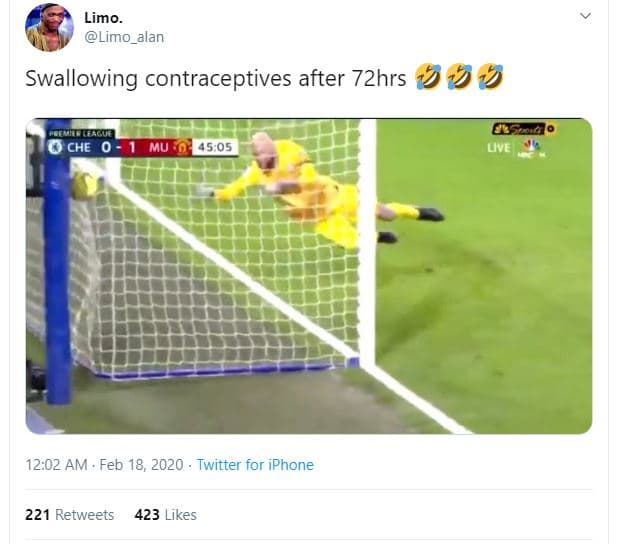
Task: Click the Manchester United crest in scoreboard
Action: click(182, 147)
